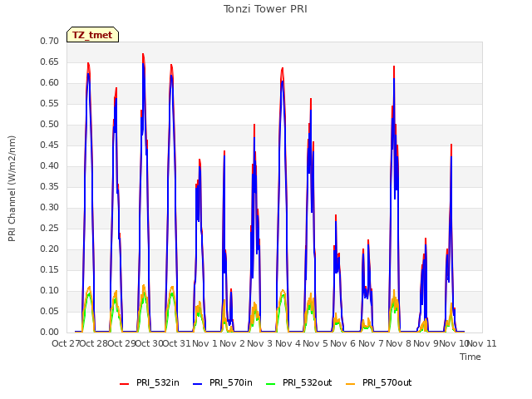Click the chart title Tonzi Tower PRI
532x399 pixels.
tap(265, 9)
